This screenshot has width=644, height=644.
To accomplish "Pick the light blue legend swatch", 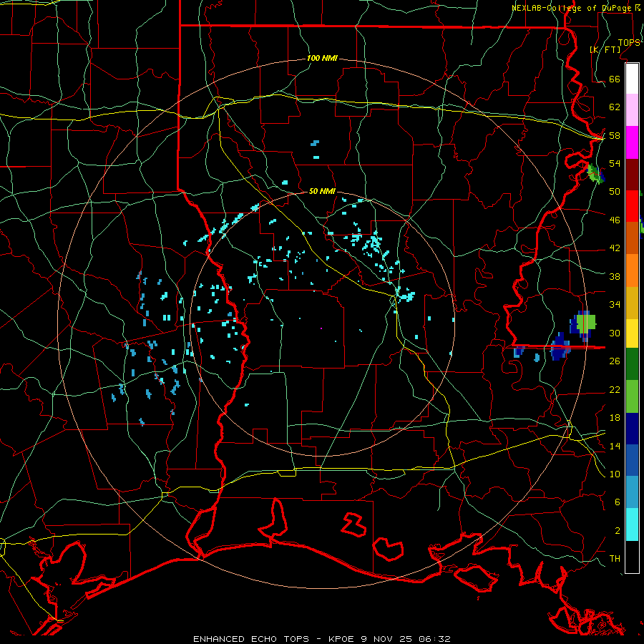I will 632,492.
